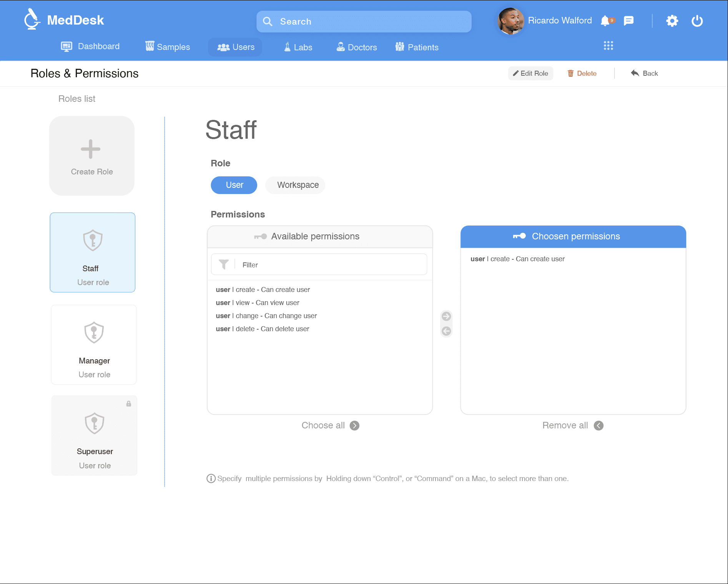Open the Dashboard nav item
Image resolution: width=728 pixels, height=584 pixels.
click(x=90, y=46)
